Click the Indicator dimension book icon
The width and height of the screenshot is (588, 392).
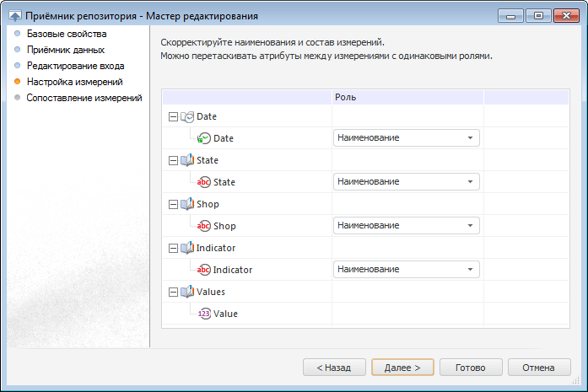(187, 248)
